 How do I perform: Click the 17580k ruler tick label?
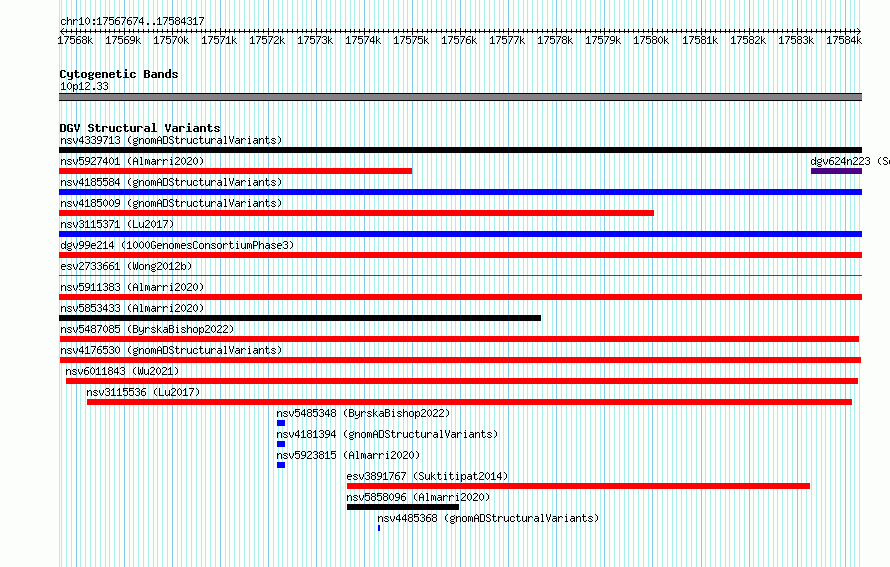(x=651, y=40)
